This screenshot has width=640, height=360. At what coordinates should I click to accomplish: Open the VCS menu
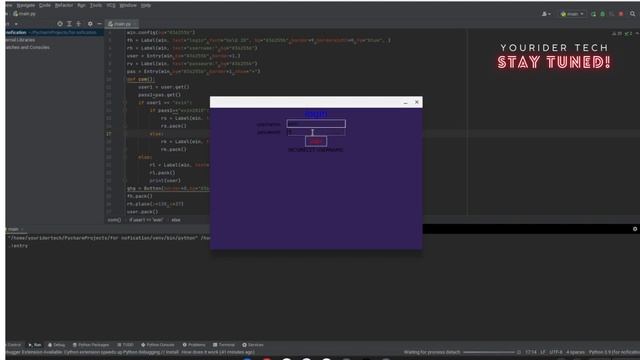(111, 5)
